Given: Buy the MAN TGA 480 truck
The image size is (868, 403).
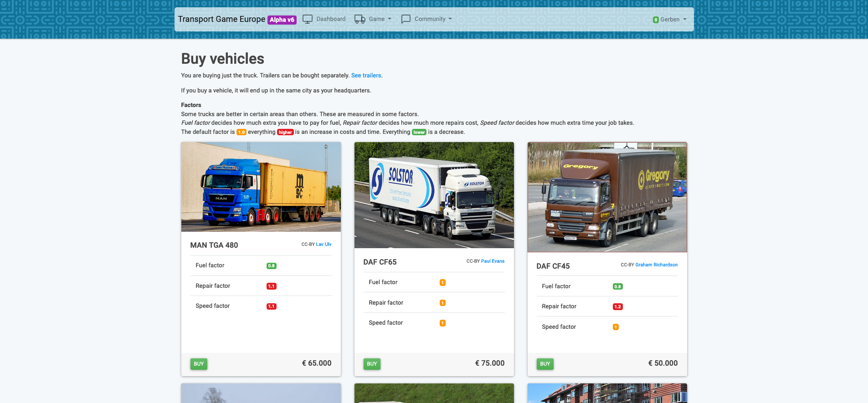Looking at the screenshot, I should (x=199, y=364).
